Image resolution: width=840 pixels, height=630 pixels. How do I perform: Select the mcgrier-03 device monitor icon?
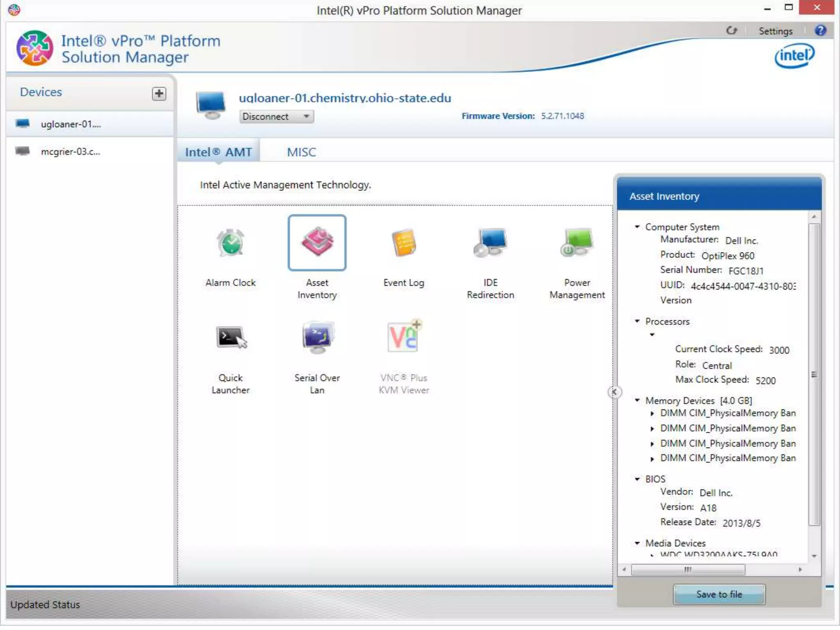coord(23,151)
